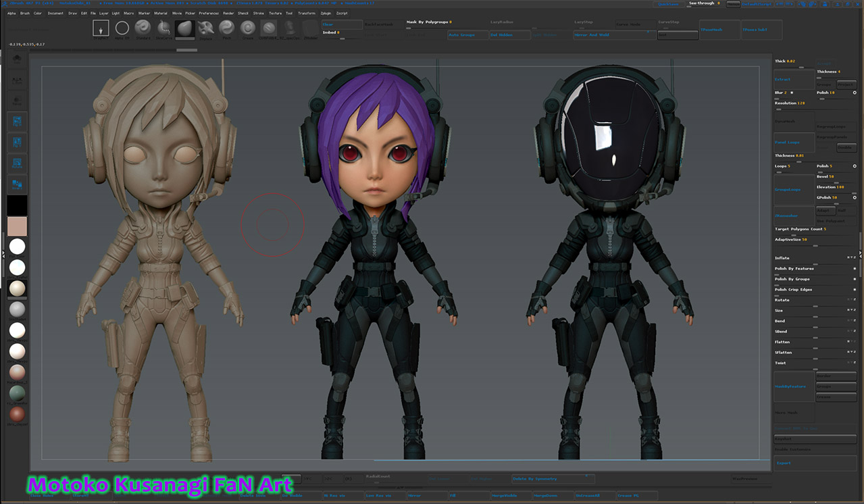Pick the dark green material sphere
This screenshot has width=864, height=504.
17,393
